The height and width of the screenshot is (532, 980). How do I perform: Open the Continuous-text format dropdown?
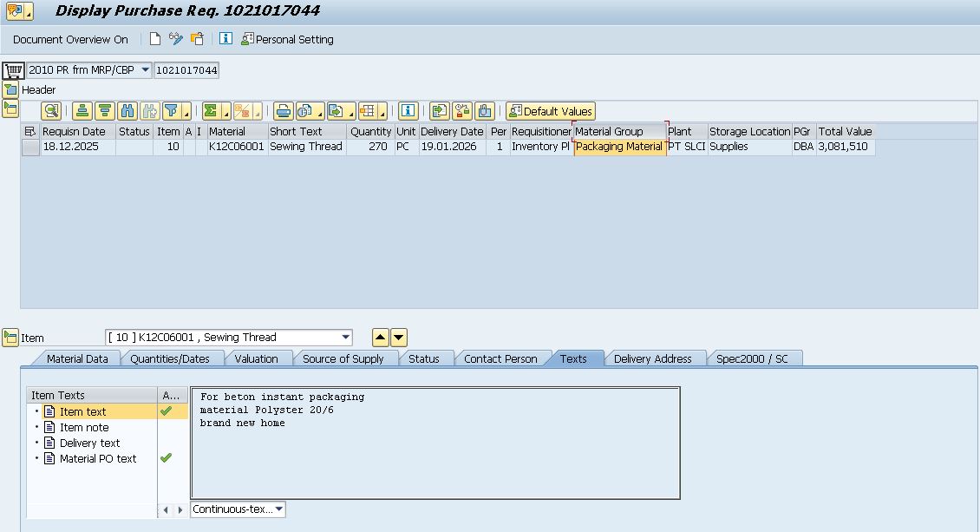point(278,509)
